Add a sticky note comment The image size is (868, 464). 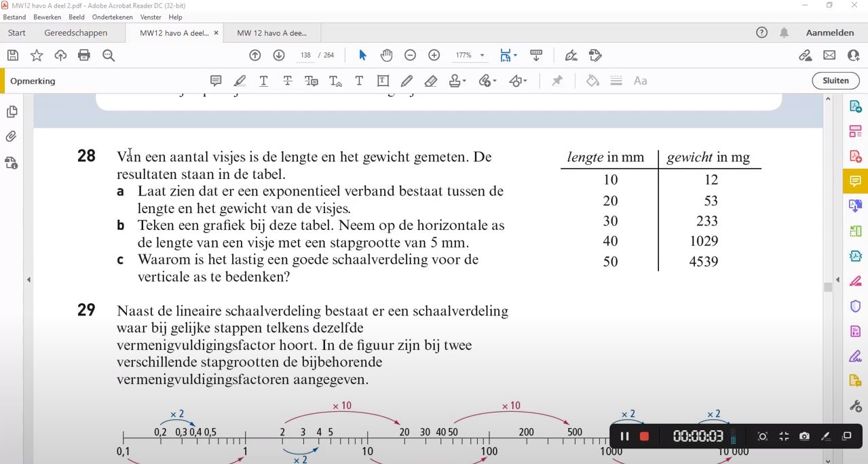point(216,81)
